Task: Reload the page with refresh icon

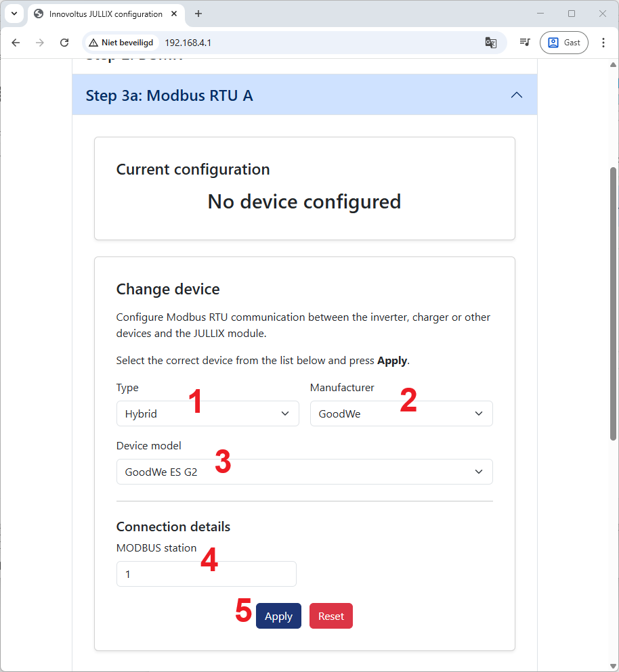Action: [64, 43]
